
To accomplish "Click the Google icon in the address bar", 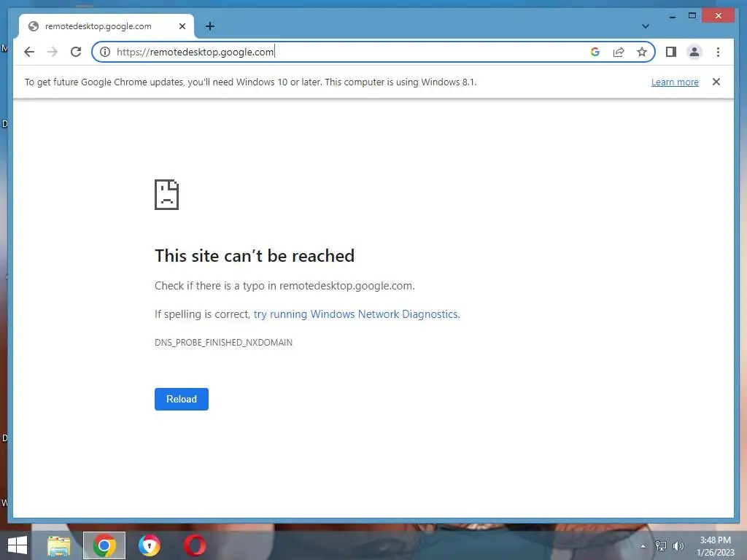I will click(595, 52).
